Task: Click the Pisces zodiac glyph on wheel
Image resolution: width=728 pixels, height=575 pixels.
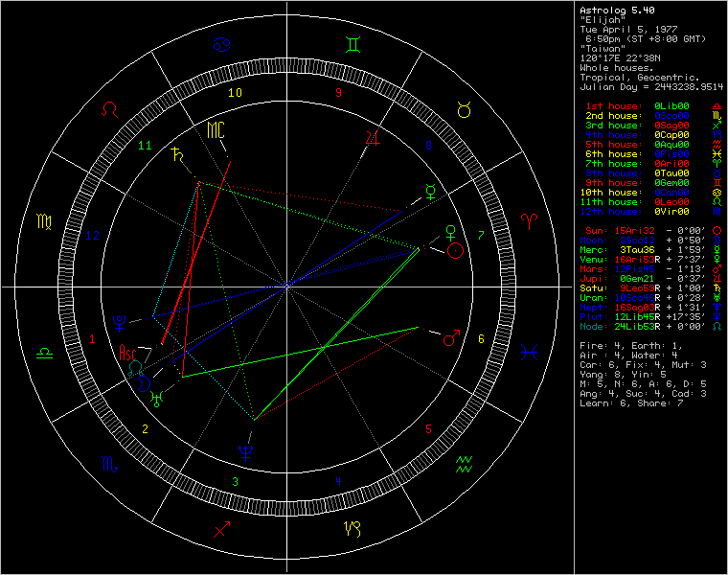Action: click(x=530, y=353)
